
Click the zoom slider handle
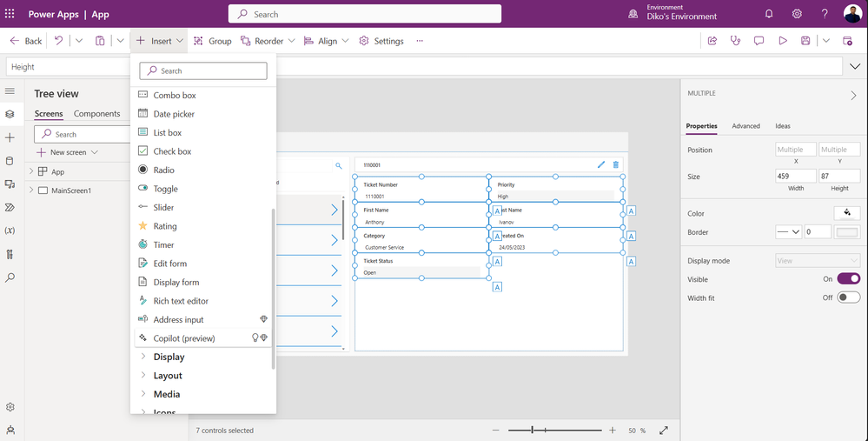coord(533,430)
